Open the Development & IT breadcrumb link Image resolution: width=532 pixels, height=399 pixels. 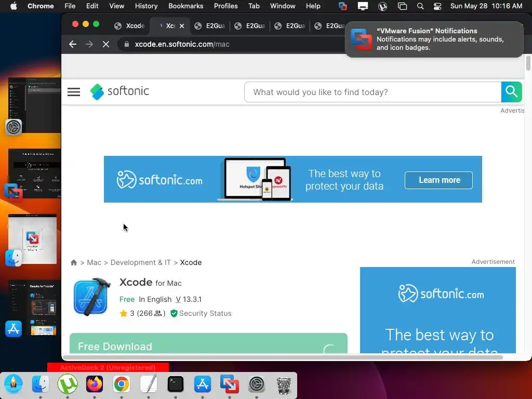click(140, 262)
